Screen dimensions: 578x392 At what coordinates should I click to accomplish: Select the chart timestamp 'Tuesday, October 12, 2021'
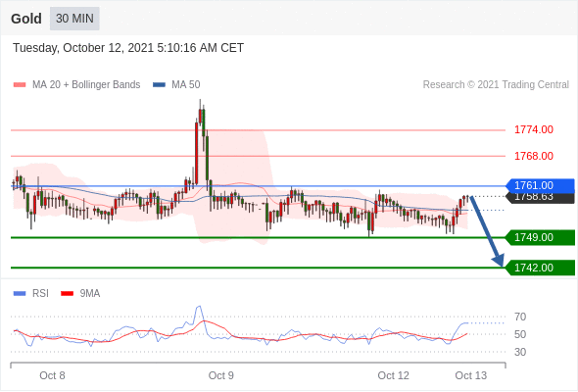click(83, 48)
